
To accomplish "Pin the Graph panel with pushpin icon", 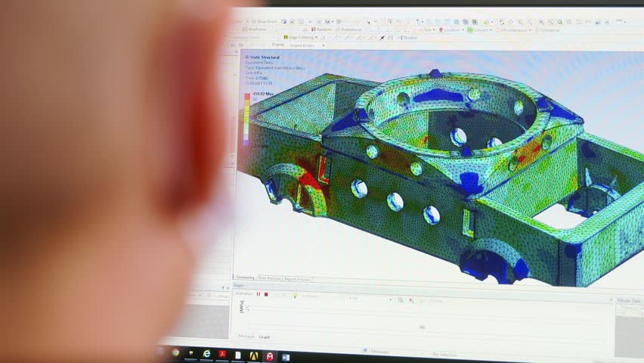I will click(x=611, y=299).
